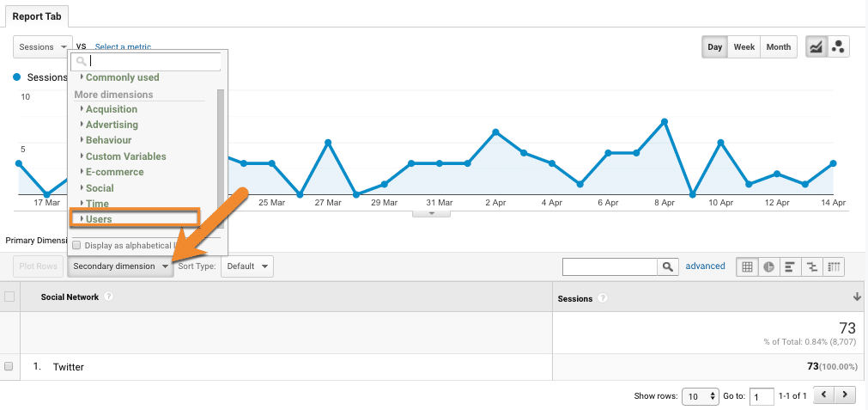868x410 pixels.
Task: Select the pie chart (percentage) view
Action: click(769, 266)
